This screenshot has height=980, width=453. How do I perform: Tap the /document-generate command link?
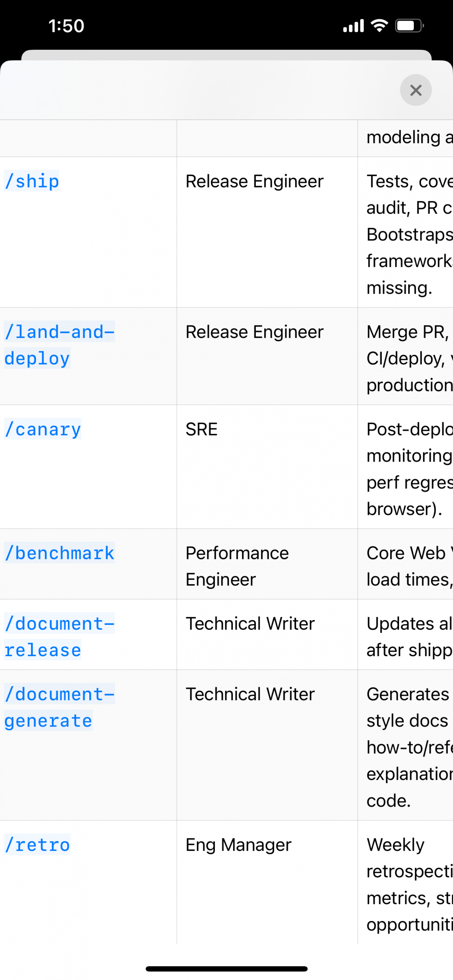tap(59, 707)
